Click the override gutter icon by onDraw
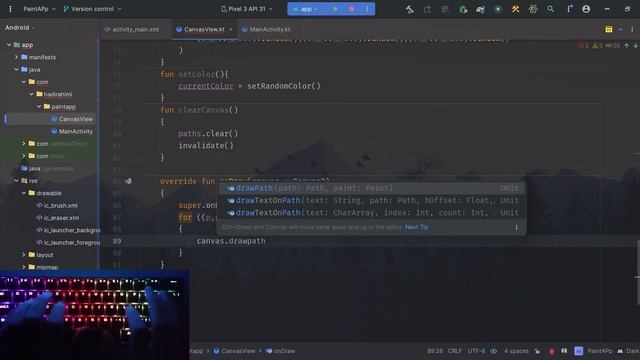This screenshot has width=640, height=360. click(128, 181)
